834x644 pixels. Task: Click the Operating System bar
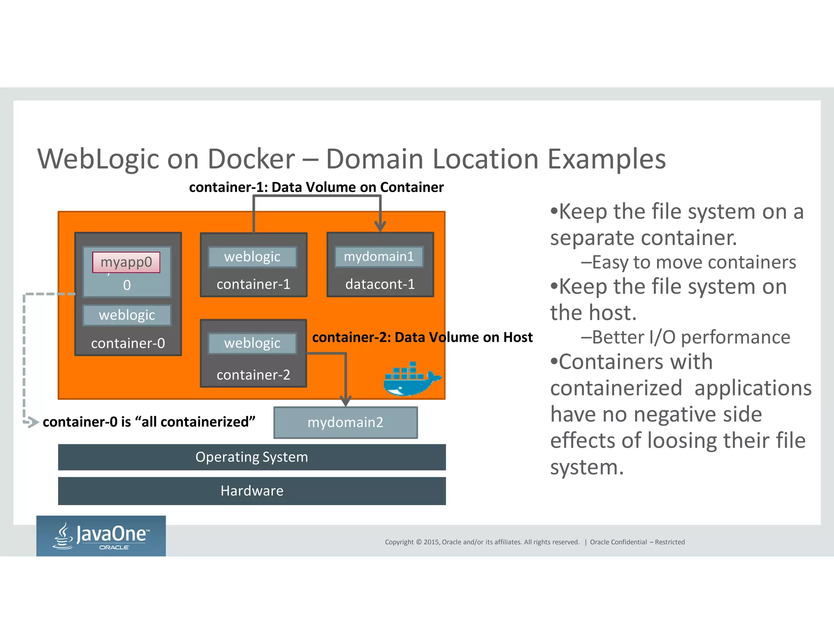[x=252, y=457]
